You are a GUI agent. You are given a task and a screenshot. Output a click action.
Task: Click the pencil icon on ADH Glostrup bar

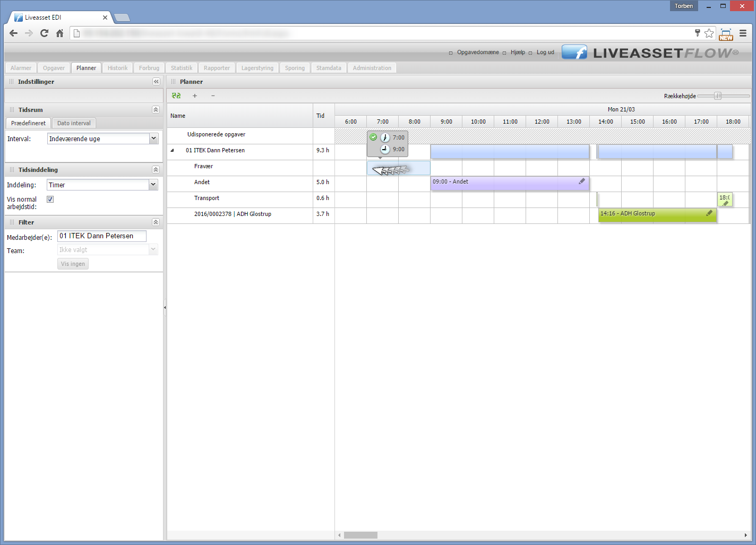pos(709,213)
